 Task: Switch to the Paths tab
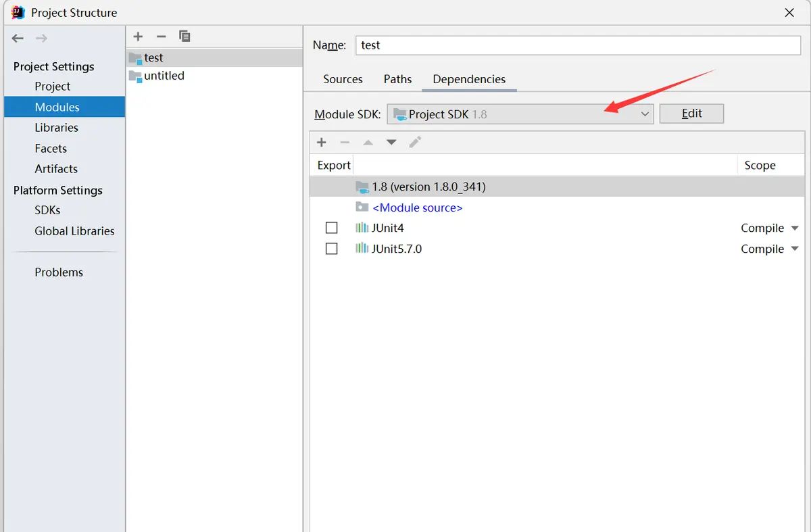pos(397,79)
